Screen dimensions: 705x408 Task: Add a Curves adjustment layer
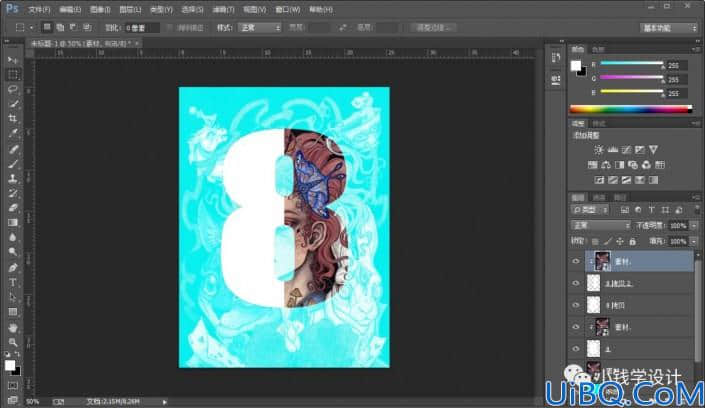(626, 150)
